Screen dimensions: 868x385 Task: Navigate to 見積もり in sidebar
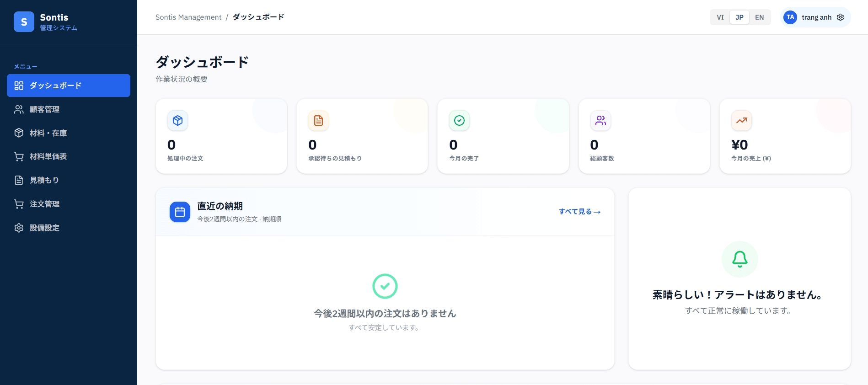point(69,180)
